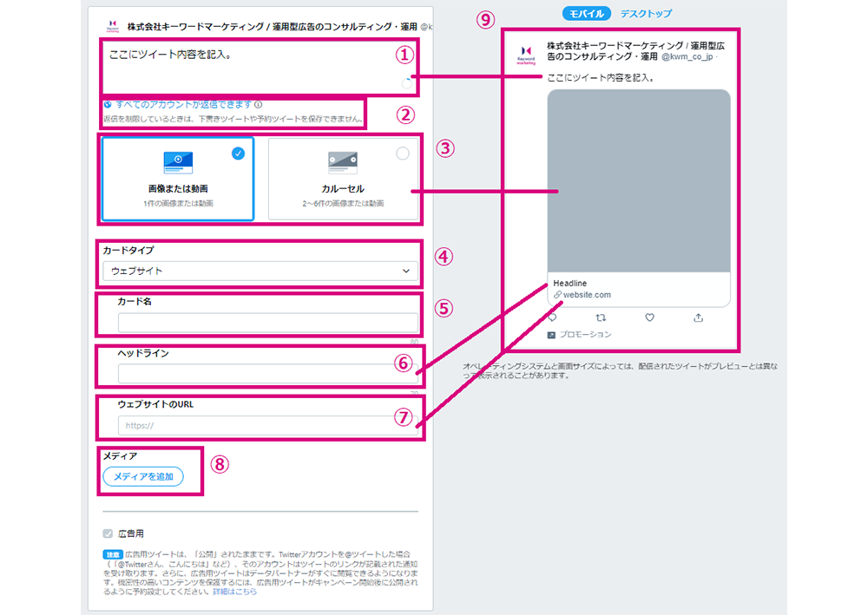This screenshot has height=615, width=868.
Task: Click the 注意 badge in the notice
Action: (112, 554)
